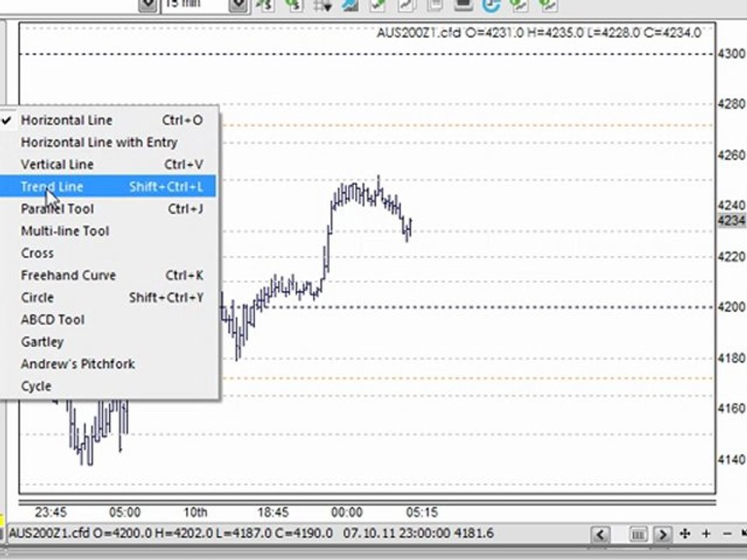Click the 4140 price axis label

pyautogui.click(x=731, y=460)
